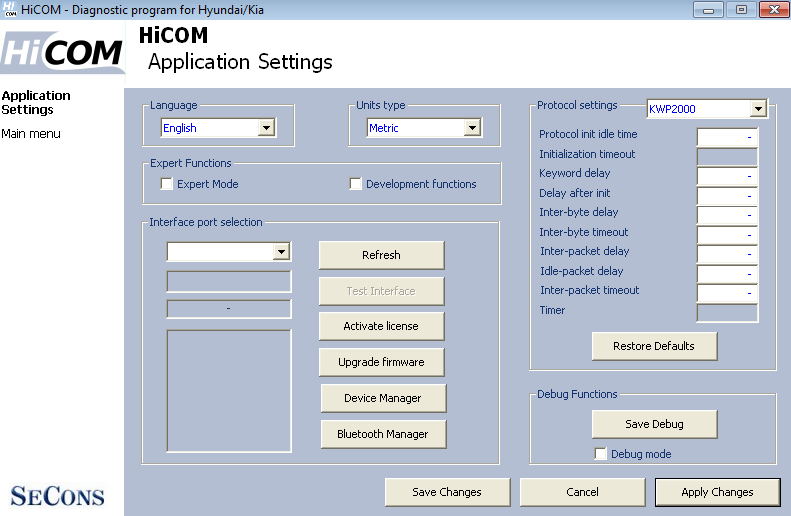Maximize the HiCOM window
This screenshot has height=516, width=791.
pos(741,10)
